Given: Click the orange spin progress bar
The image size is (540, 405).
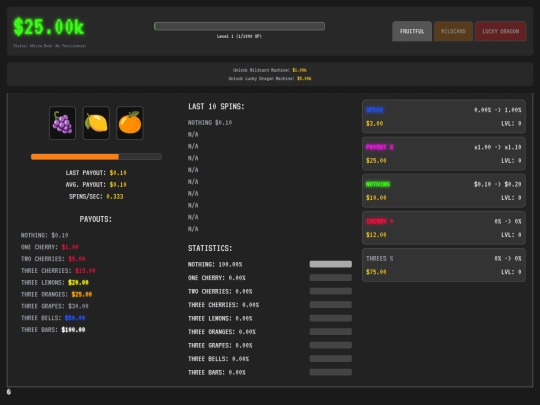Looking at the screenshot, I should [96, 157].
